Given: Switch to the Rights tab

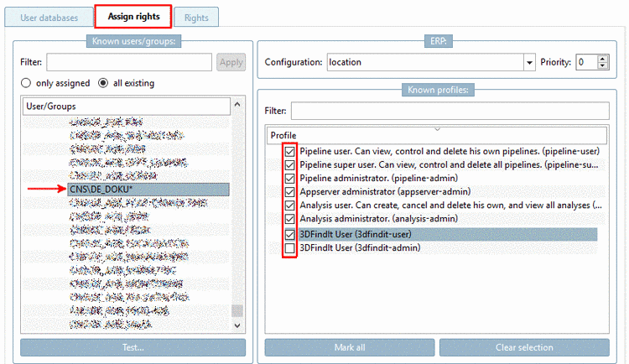Looking at the screenshot, I should [x=196, y=18].
